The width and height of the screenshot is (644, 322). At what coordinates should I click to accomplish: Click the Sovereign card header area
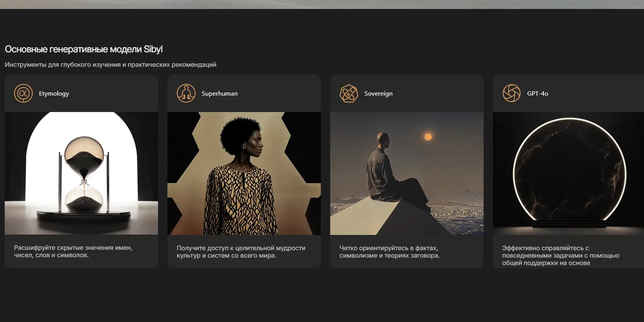[407, 93]
